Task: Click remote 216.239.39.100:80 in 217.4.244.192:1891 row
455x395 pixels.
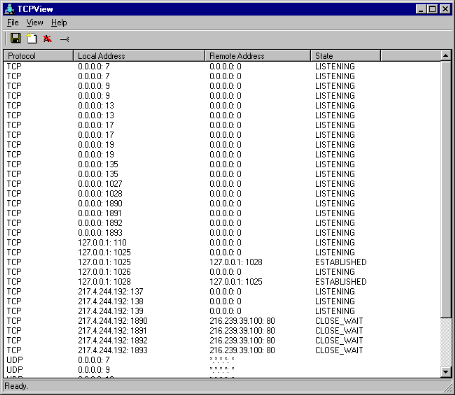Action: click(x=242, y=331)
